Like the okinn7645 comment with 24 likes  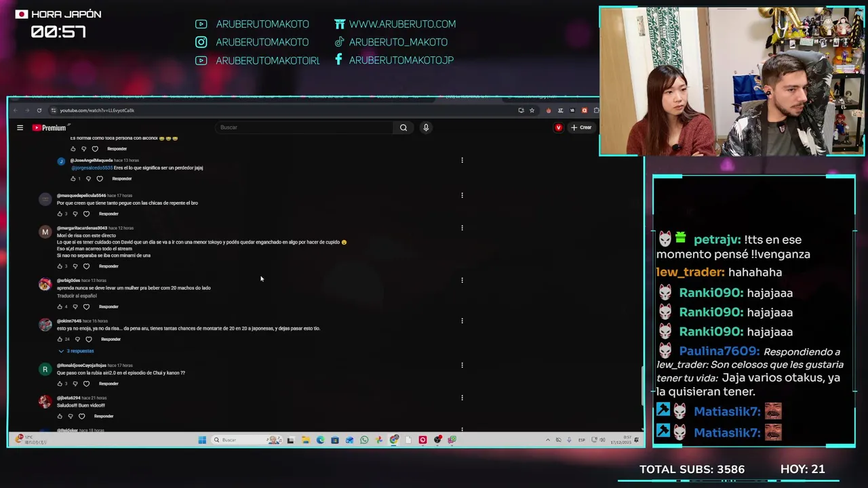(60, 340)
